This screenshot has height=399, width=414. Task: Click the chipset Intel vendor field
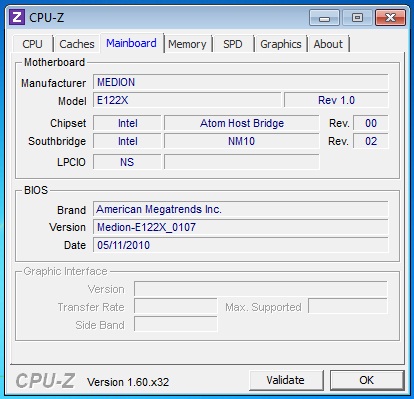point(127,123)
